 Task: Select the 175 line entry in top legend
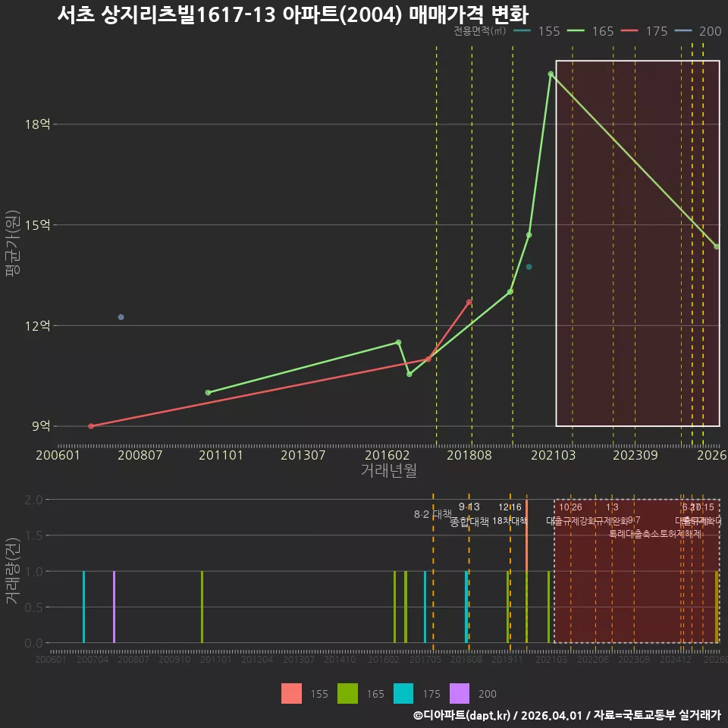(645, 31)
